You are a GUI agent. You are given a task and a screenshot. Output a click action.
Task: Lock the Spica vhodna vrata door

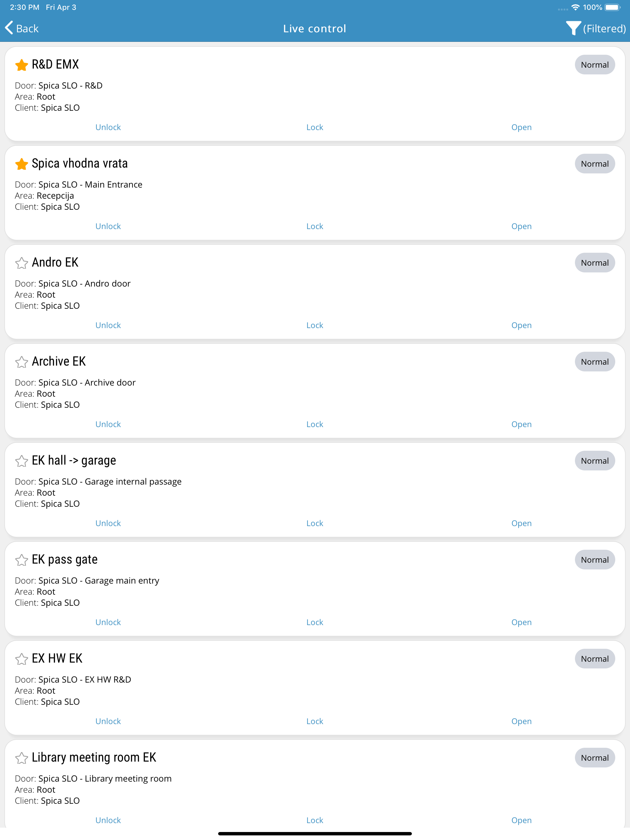315,226
